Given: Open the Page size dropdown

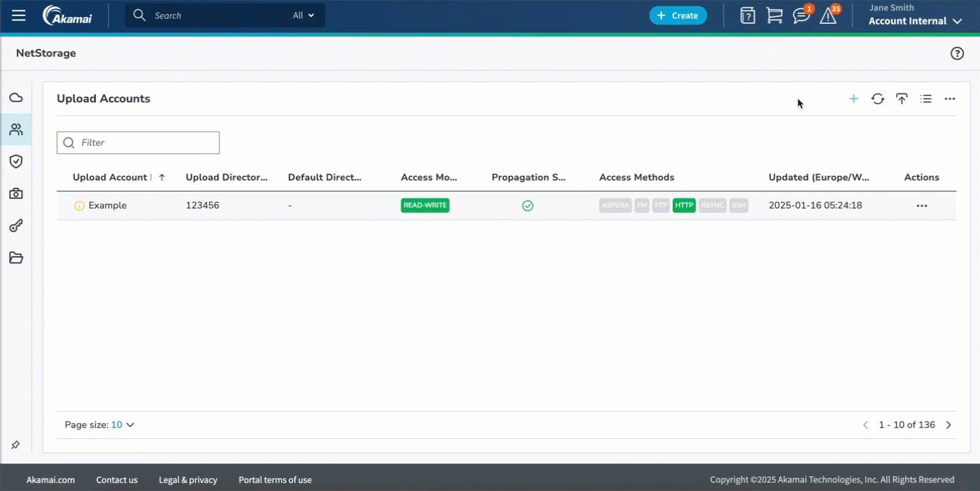Looking at the screenshot, I should click(x=122, y=425).
